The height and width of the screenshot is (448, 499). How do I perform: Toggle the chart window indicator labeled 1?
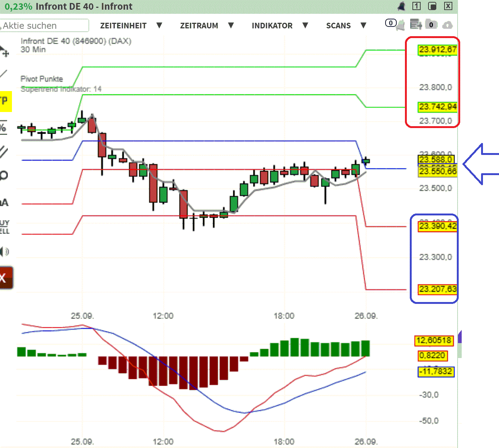[416, 6]
